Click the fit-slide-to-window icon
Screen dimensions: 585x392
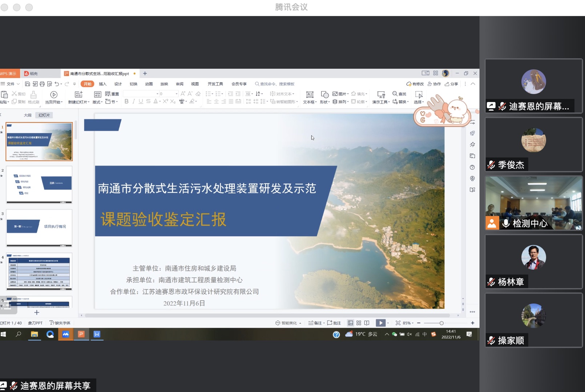point(398,323)
